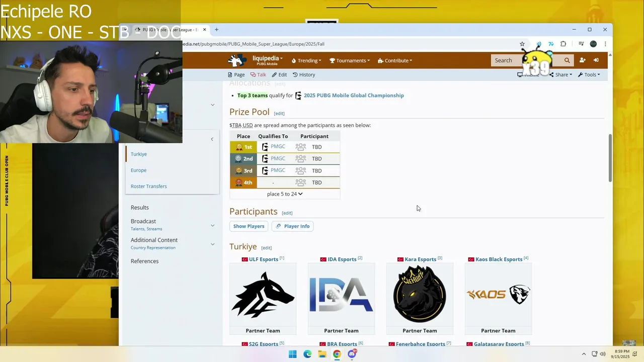Screen dimensions: 644x362
Task: Open the Tournaments dropdown menu
Action: pyautogui.click(x=350, y=60)
